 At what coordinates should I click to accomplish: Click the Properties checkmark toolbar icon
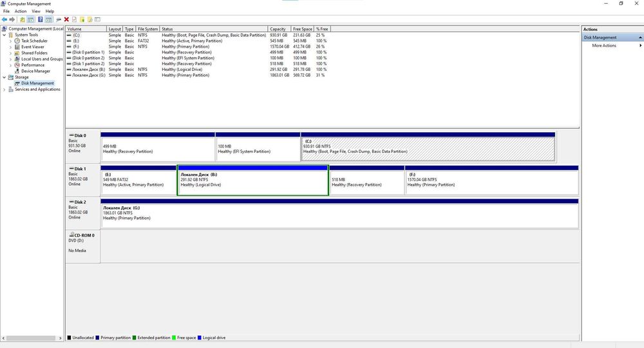click(x=74, y=19)
